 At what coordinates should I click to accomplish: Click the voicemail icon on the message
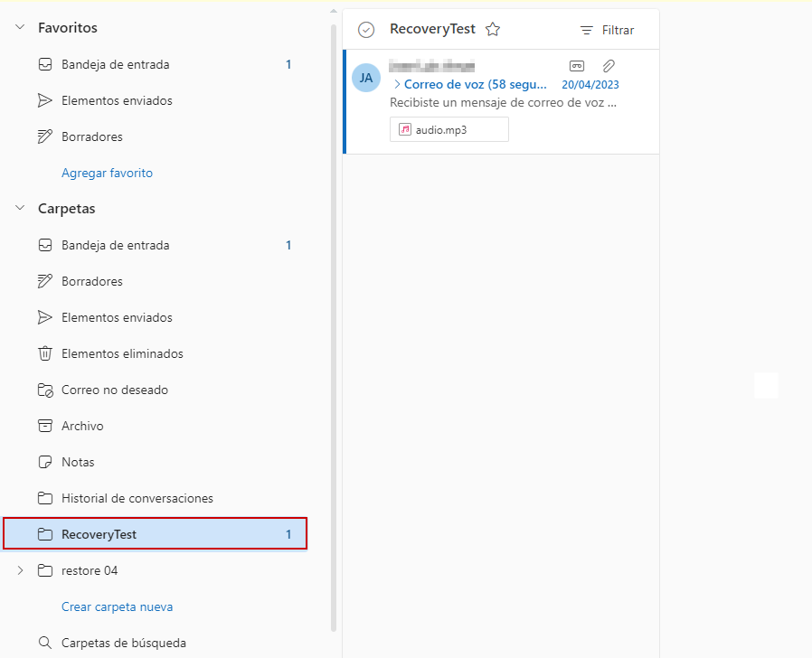(x=577, y=66)
